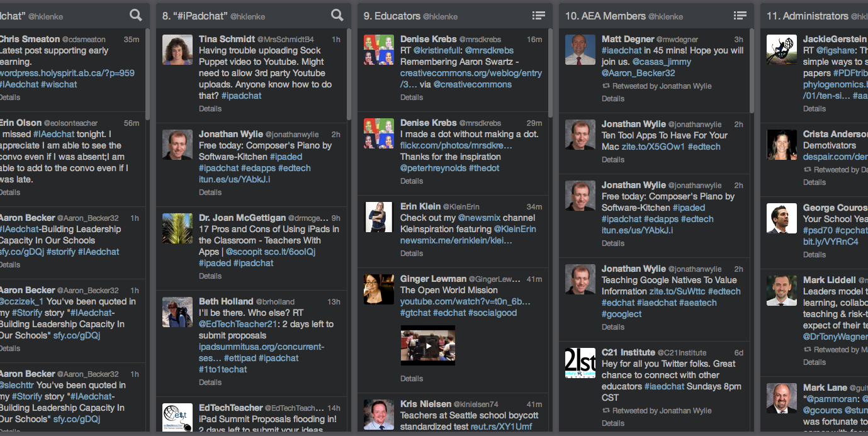Click the EdTechTeacher logo avatar
The height and width of the screenshot is (436, 868).
click(x=178, y=418)
